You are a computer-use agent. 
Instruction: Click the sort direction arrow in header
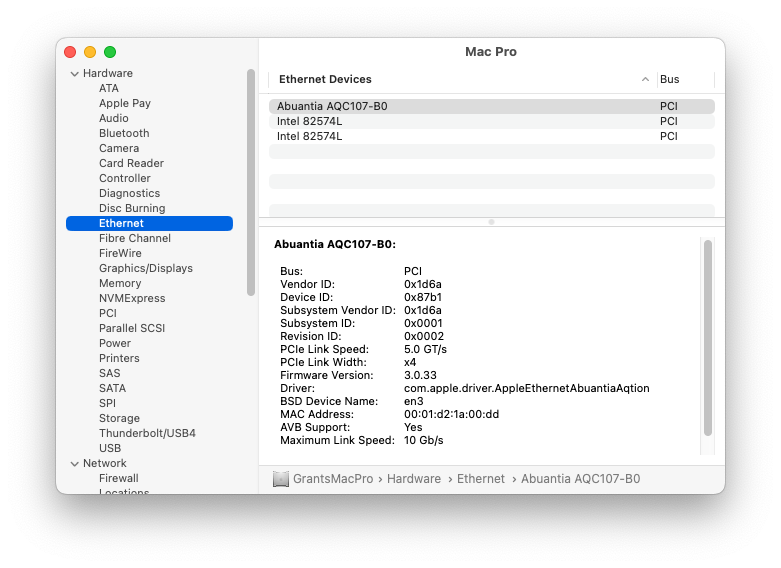pos(645,79)
